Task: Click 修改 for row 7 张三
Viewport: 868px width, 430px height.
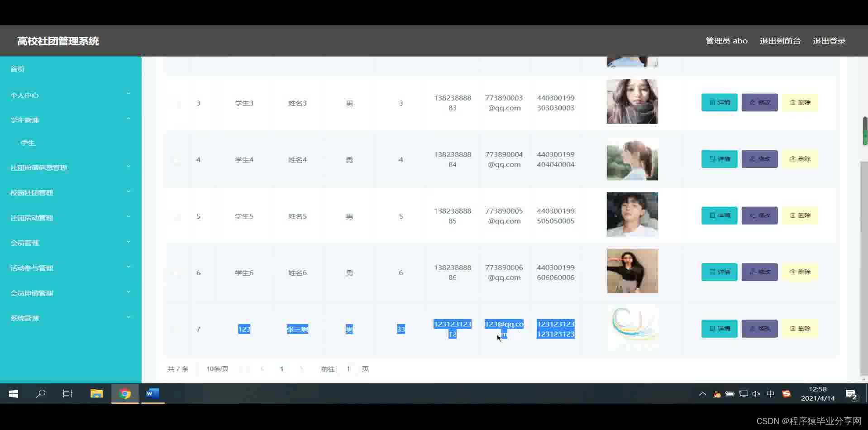Action: tap(759, 329)
